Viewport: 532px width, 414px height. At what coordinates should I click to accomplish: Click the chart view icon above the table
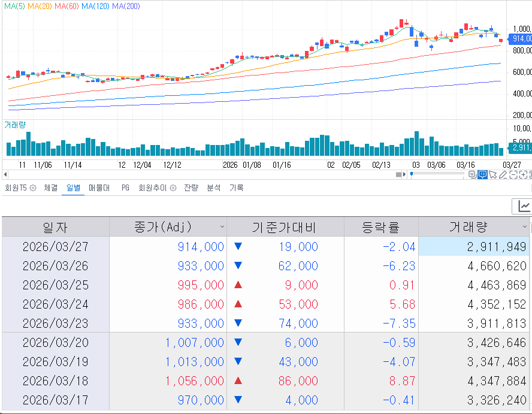point(523,206)
